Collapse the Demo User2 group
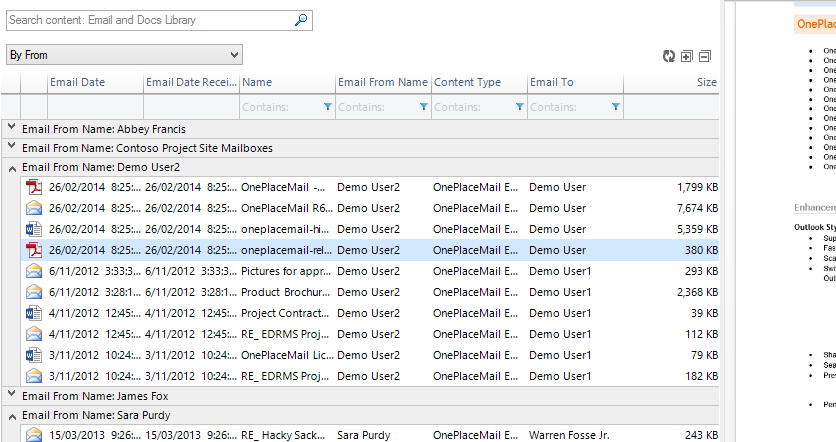 [x=11, y=168]
